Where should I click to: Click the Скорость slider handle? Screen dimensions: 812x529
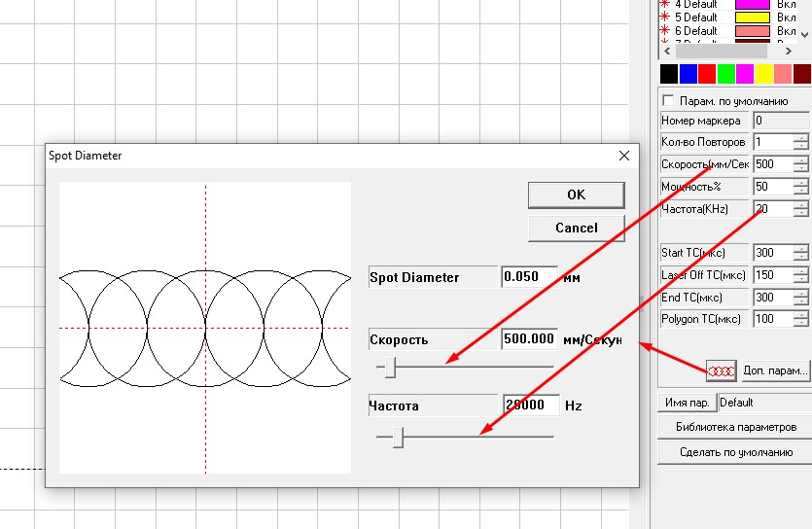[391, 367]
